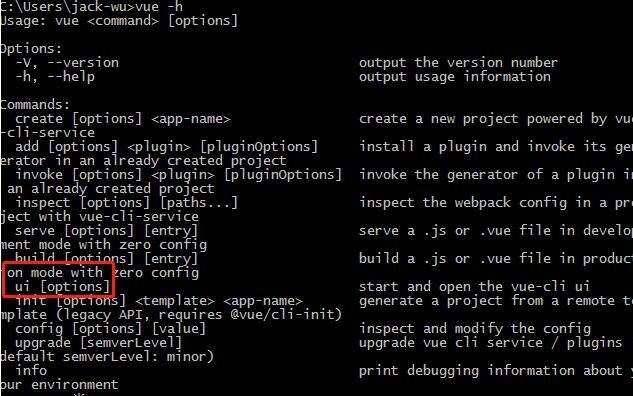
Task: Click 'create [options] <app-name>' command
Action: [x=123, y=119]
